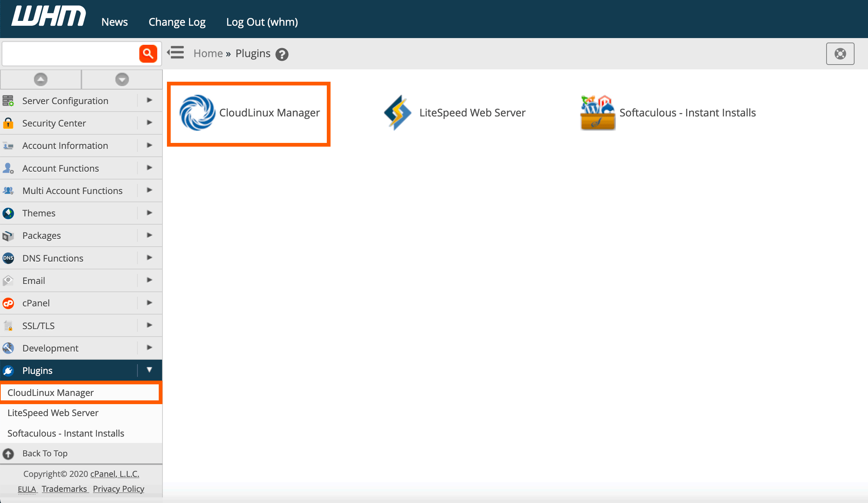Click the WHM logo
Viewport: 868px width, 503px height.
(49, 16)
